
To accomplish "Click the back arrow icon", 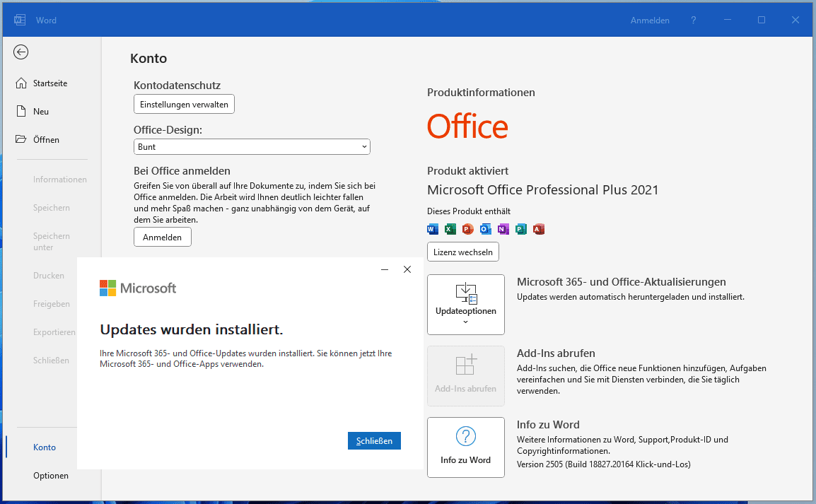I will [x=21, y=52].
